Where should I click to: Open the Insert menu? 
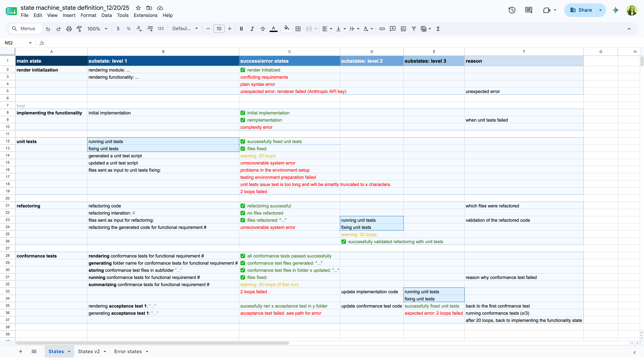click(x=69, y=15)
